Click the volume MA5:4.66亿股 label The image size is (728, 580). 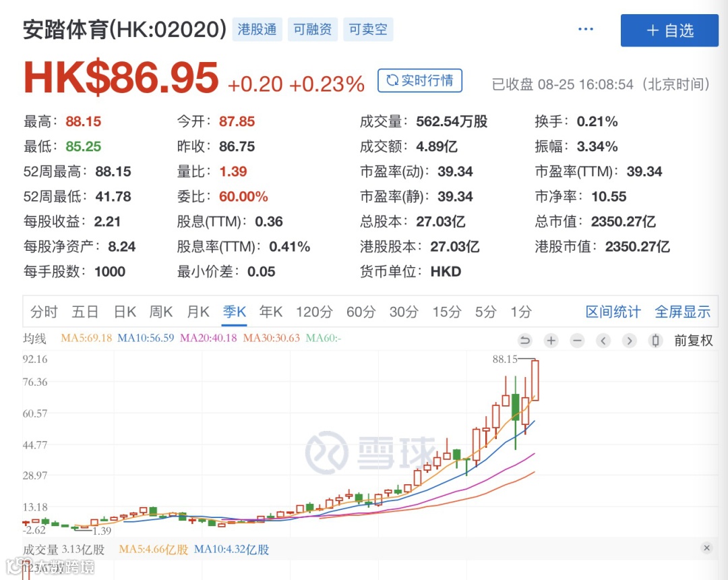click(x=154, y=550)
